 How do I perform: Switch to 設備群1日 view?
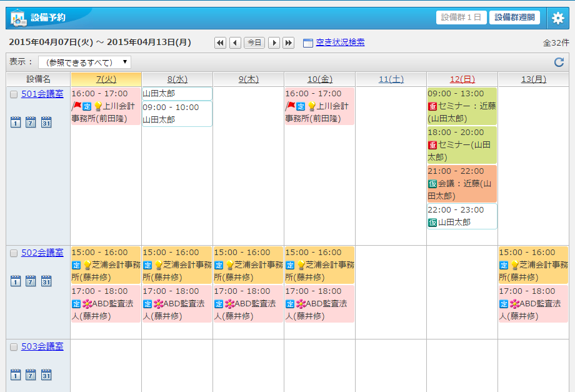pos(461,18)
